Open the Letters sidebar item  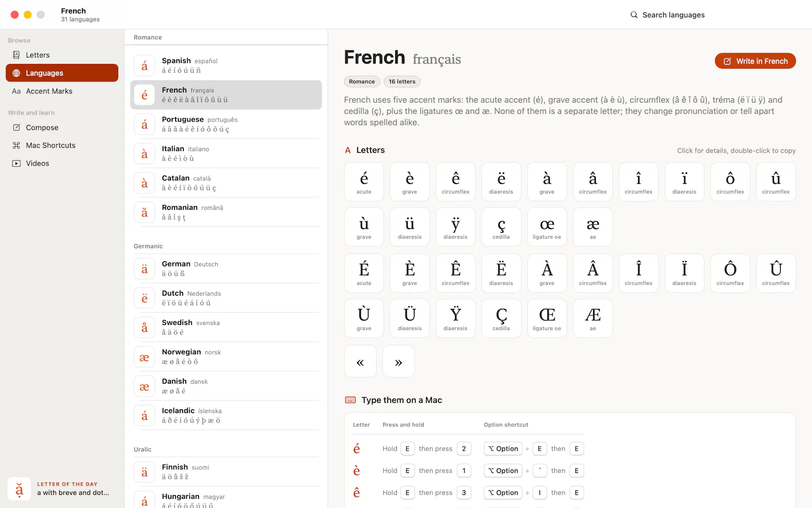[x=62, y=55]
